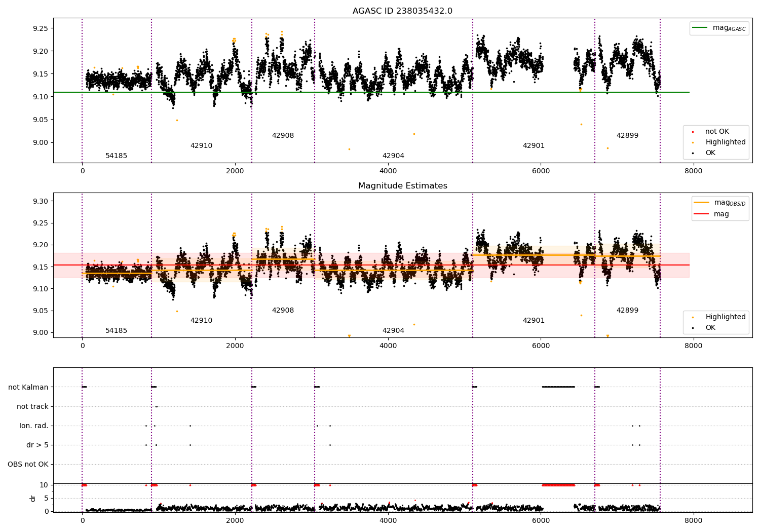Click "Highlighted" in the Magnitude Estimates legend

pyautogui.click(x=726, y=317)
